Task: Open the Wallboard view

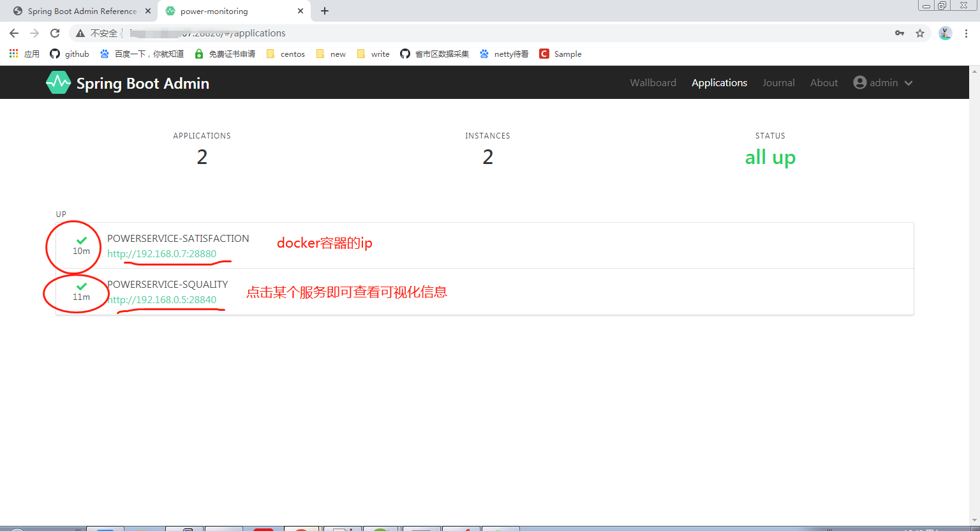Action: (x=653, y=82)
